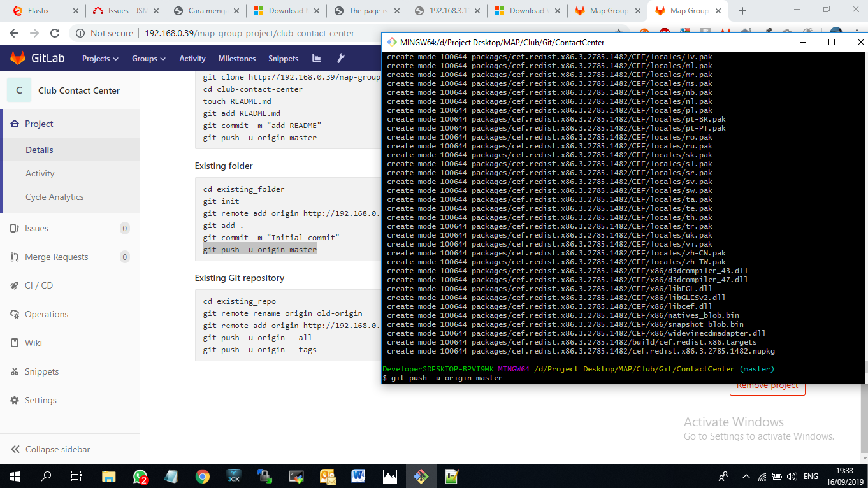868x488 pixels.
Task: Open Microsoft Word from the taskbar
Action: tap(358, 476)
